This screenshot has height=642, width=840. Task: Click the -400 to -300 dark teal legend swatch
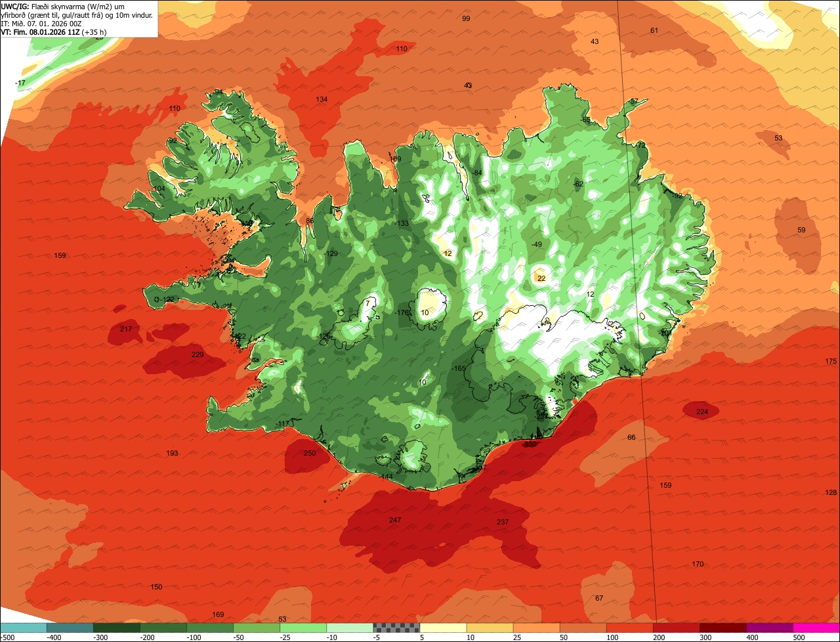click(x=70, y=628)
